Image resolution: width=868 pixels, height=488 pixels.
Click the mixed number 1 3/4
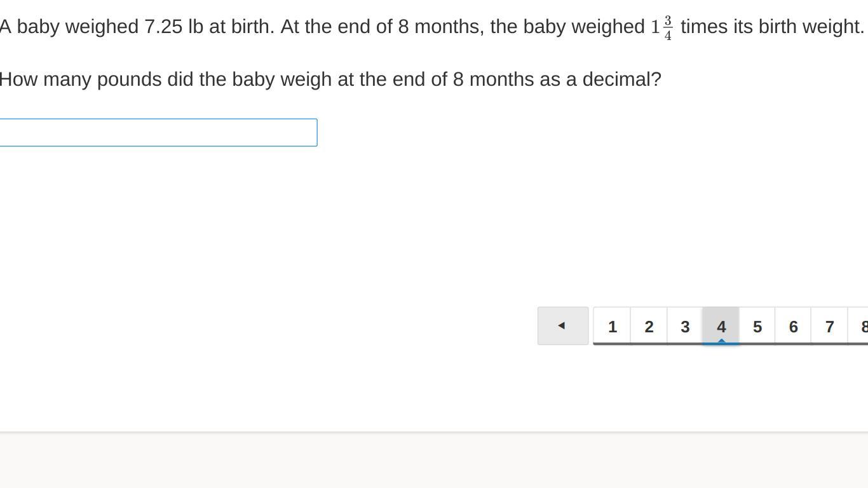tap(661, 27)
